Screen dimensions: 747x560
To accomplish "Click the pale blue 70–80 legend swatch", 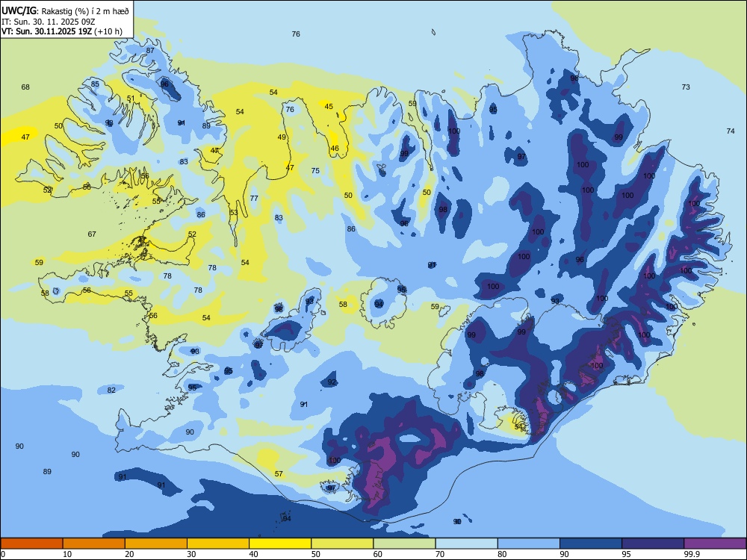I will click(x=466, y=544).
